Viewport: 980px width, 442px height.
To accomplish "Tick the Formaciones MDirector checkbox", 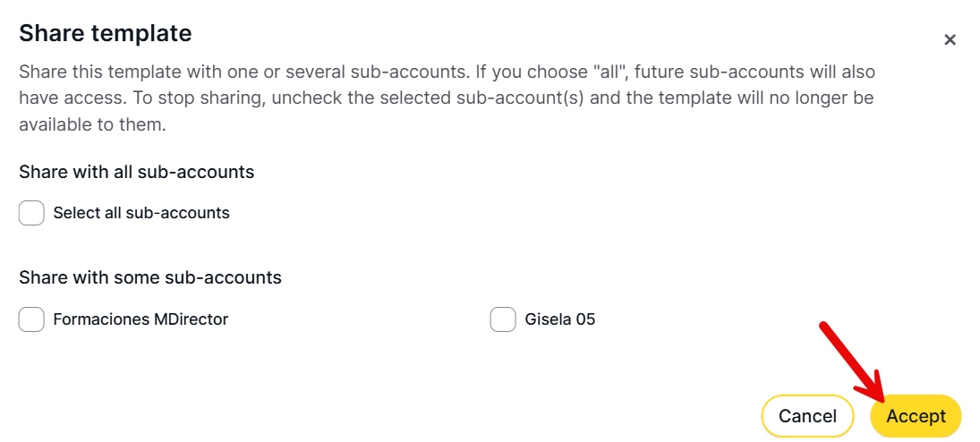I will coord(31,319).
